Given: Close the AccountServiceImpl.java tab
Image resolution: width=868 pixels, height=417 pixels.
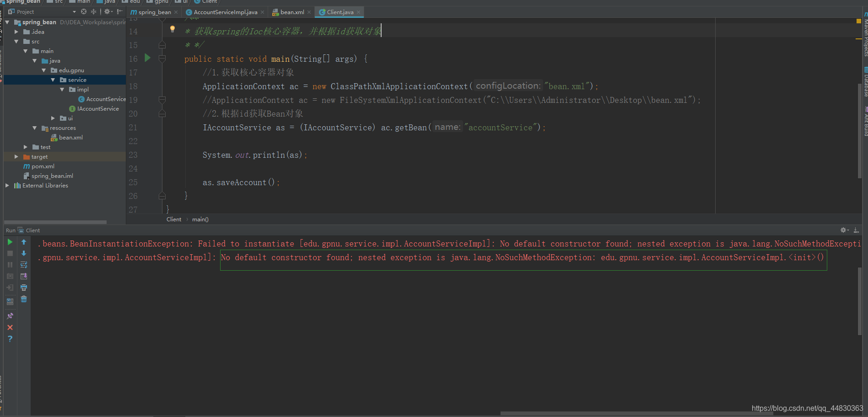Looking at the screenshot, I should (x=263, y=12).
